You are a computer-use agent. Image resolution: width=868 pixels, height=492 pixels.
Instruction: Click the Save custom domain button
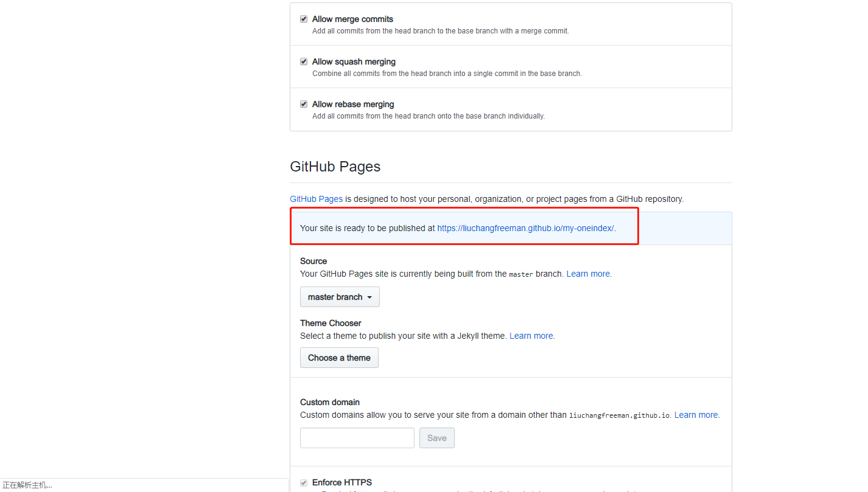coord(436,438)
